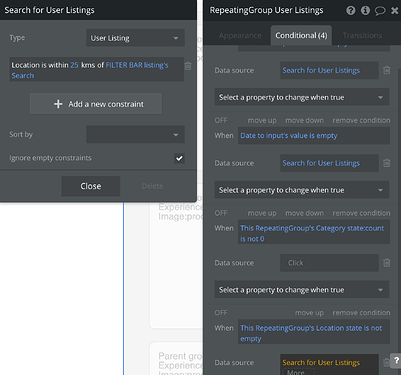This screenshot has width=401, height=375.
Task: Click move down for Date to input condition
Action: pos(305,120)
